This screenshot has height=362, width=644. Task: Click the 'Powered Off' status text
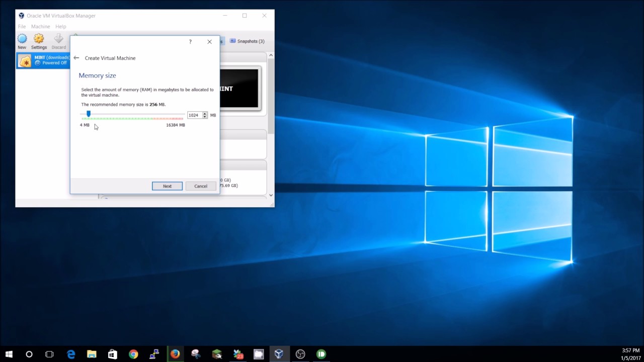tap(54, 63)
